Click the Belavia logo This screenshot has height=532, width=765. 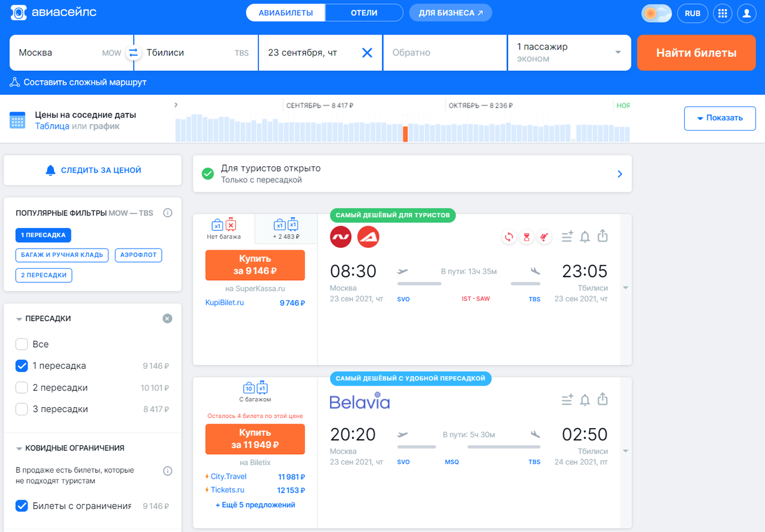(x=360, y=401)
